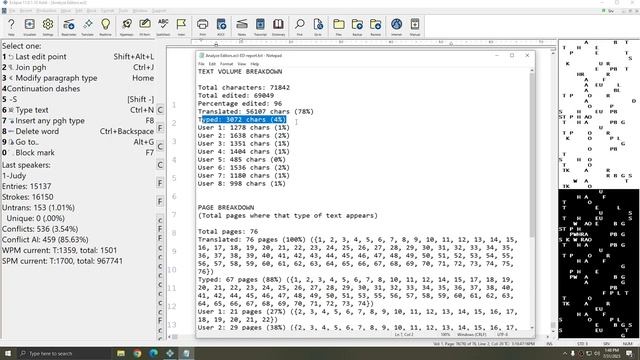Image resolution: width=640 pixels, height=360 pixels.
Task: Click the Restore folder icon
Action: pos(376,27)
